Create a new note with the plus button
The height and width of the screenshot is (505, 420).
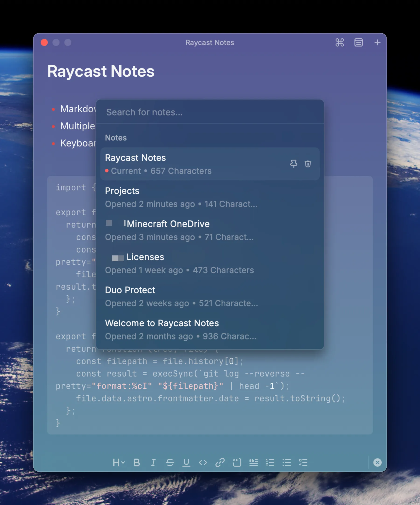point(377,43)
